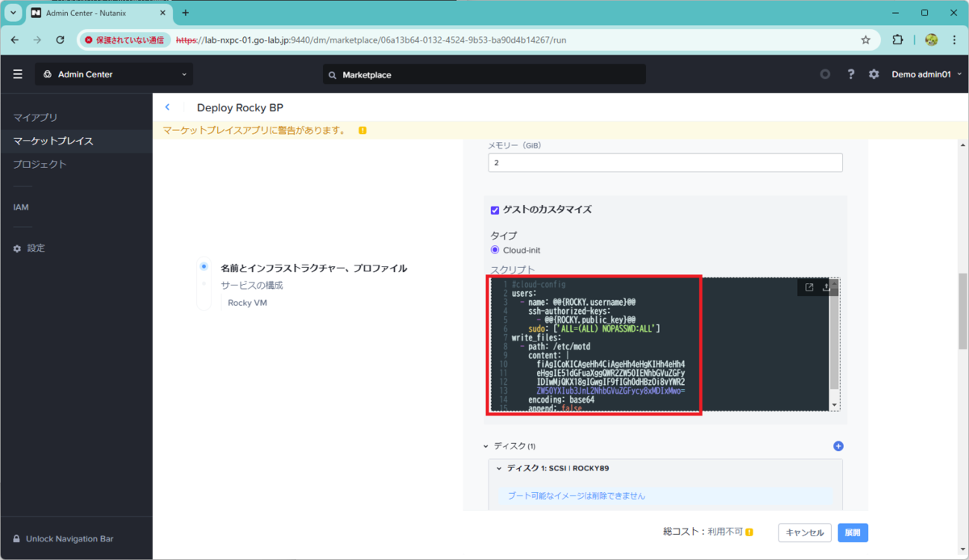Click the lock icon in sidebar footer
Viewport: 969px width, 560px height.
click(x=17, y=538)
